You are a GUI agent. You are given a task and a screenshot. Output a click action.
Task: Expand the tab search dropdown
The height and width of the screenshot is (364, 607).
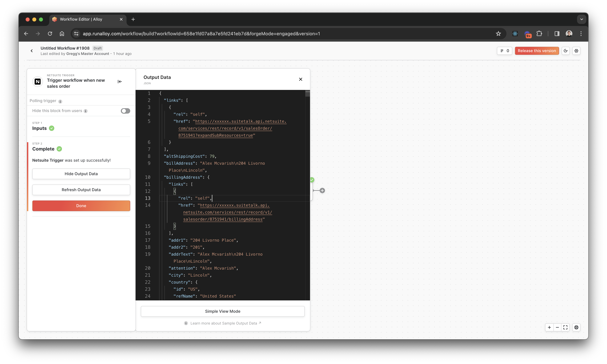click(x=581, y=19)
